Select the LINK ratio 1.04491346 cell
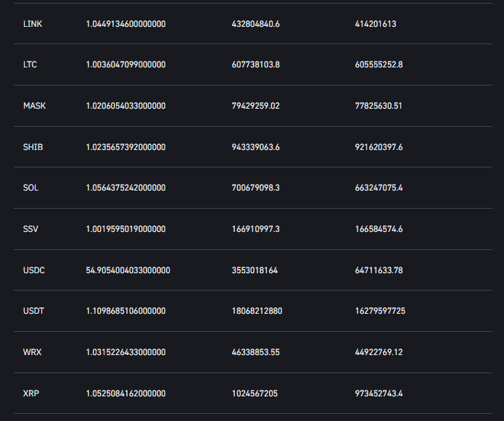Image resolution: width=504 pixels, height=421 pixels. [x=125, y=24]
